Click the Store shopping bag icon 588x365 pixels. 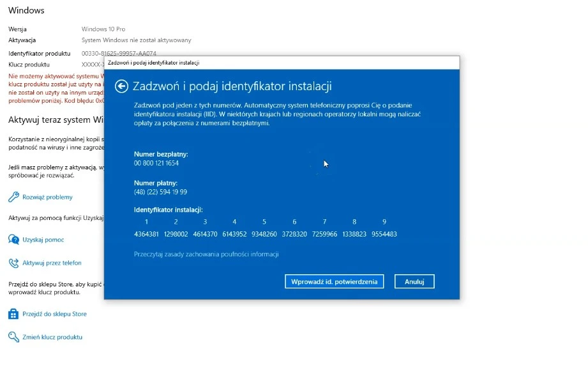pos(13,314)
